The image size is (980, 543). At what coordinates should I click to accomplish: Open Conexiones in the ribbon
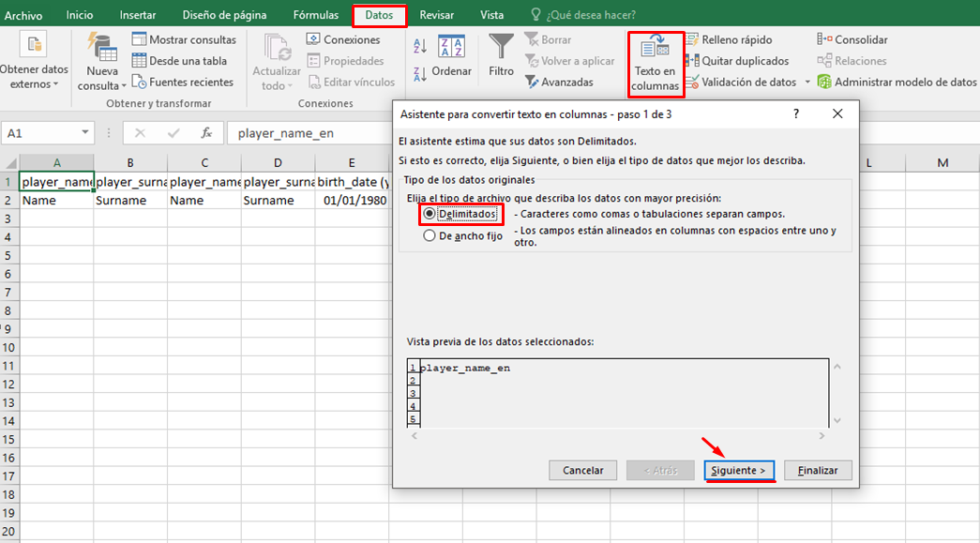[343, 39]
